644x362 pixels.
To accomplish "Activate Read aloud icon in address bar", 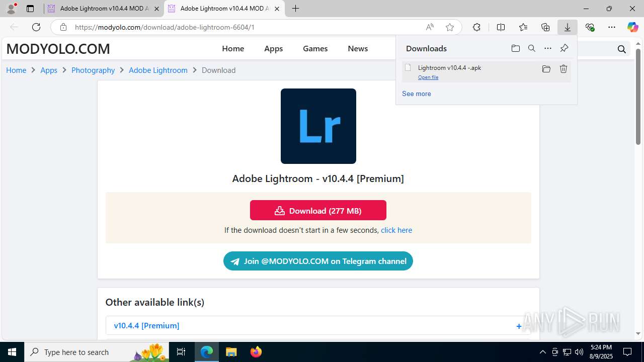I will (430, 27).
